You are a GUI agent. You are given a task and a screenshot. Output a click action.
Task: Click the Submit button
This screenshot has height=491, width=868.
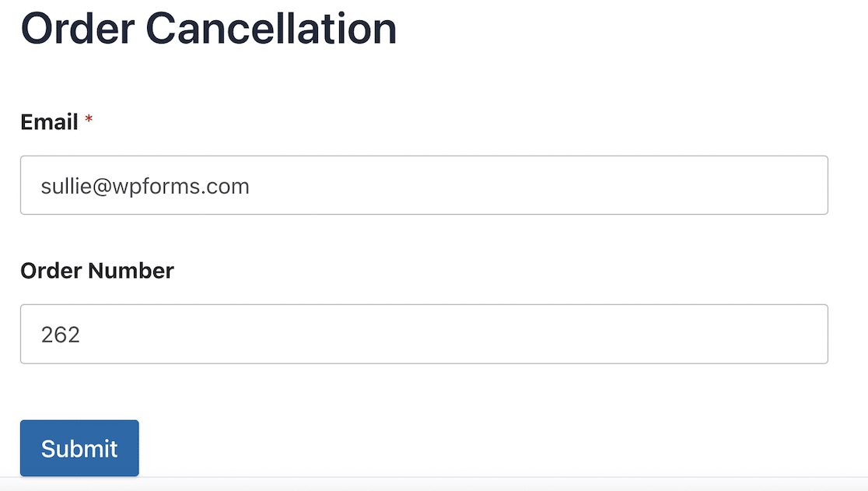point(79,448)
